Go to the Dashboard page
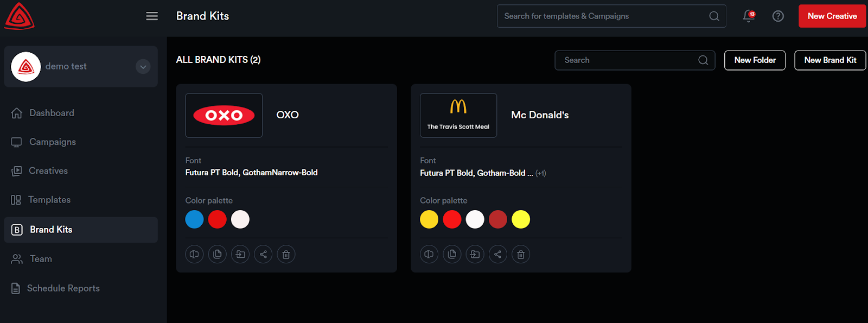Image resolution: width=868 pixels, height=323 pixels. 52,113
